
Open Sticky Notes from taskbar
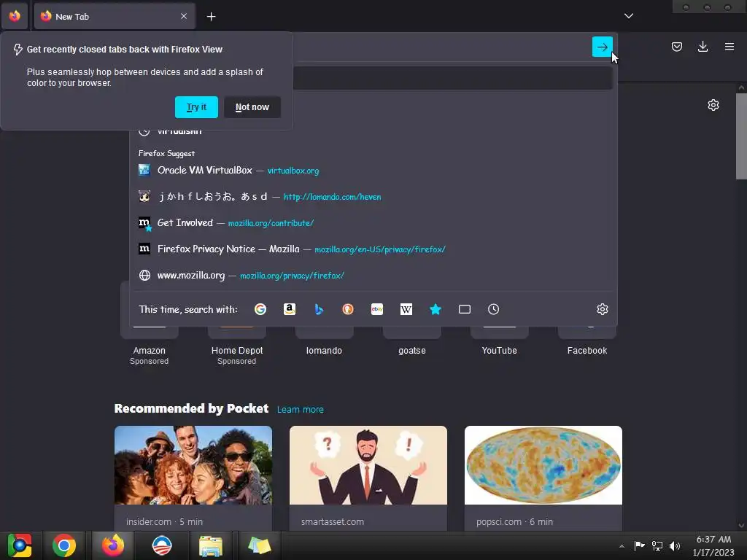click(x=259, y=545)
